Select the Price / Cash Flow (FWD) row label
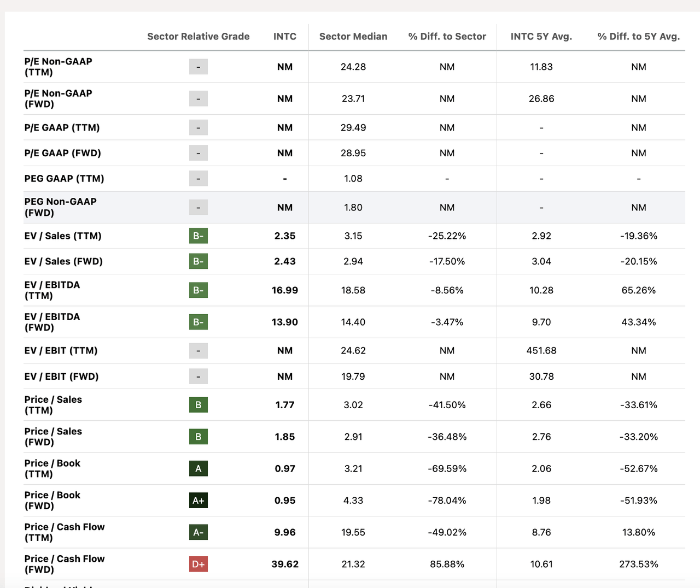The width and height of the screenshot is (700, 588). tap(65, 564)
